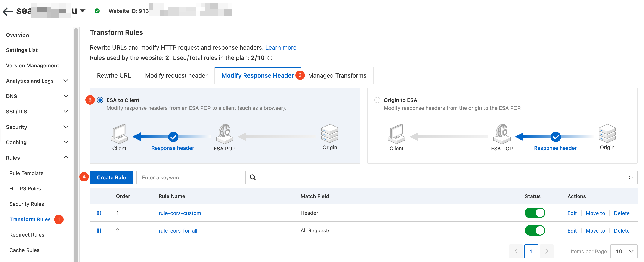The image size is (644, 262).
Task: Open the Learn more link
Action: [281, 47]
